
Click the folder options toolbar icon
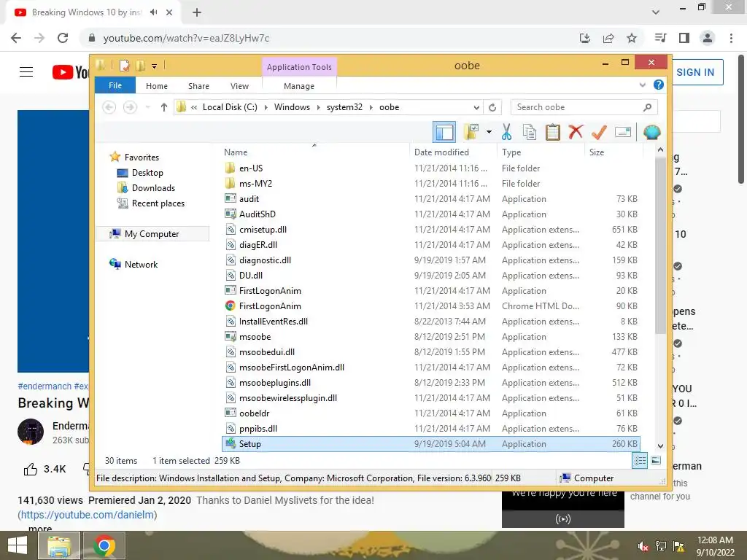click(471, 132)
